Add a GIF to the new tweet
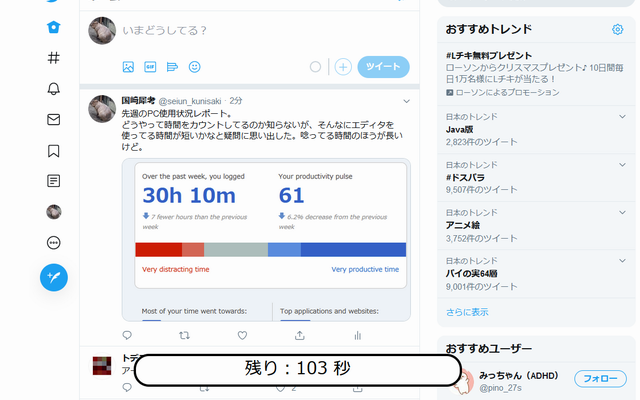This screenshot has height=400, width=640. click(150, 67)
